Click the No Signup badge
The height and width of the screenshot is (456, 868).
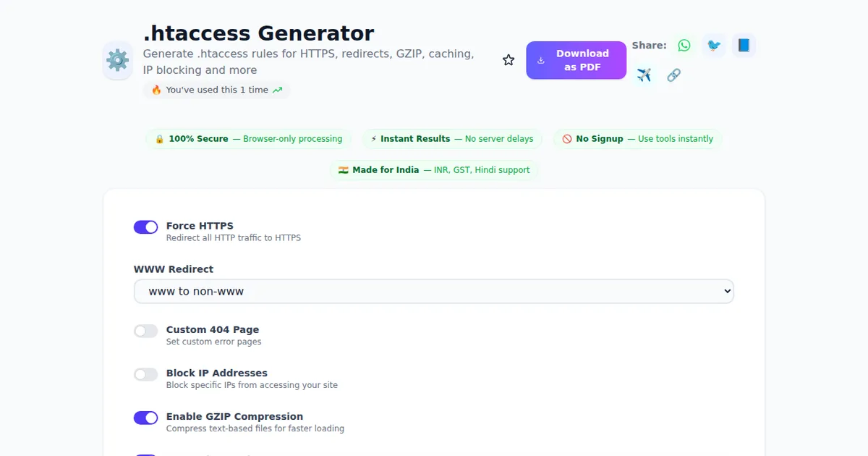click(637, 139)
